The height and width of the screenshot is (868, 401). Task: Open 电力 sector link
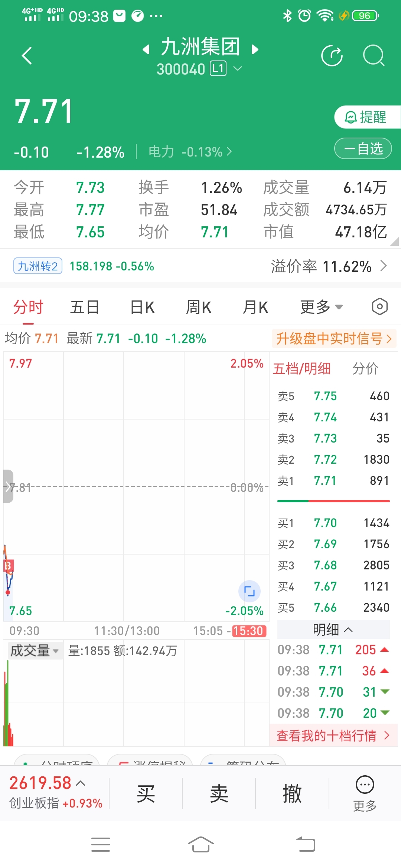click(190, 152)
